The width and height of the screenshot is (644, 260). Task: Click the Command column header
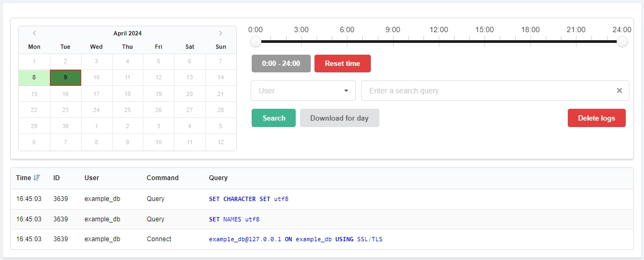pos(163,178)
